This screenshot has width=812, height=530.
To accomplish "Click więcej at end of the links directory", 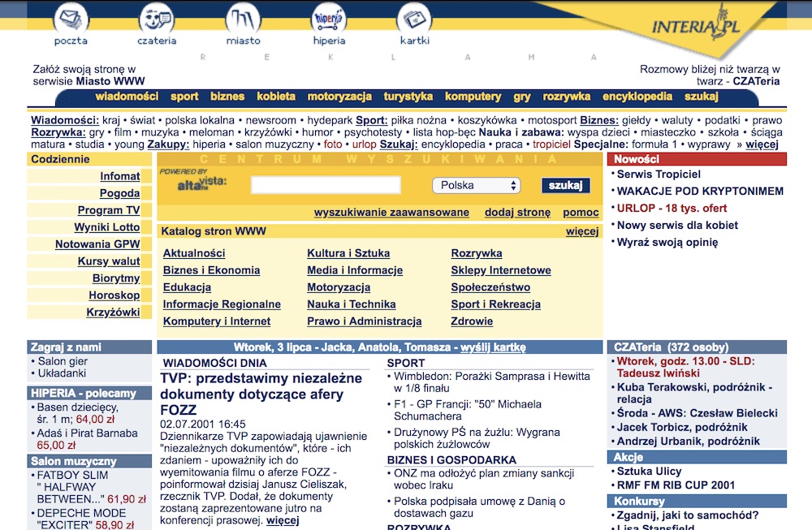I will coord(762,144).
